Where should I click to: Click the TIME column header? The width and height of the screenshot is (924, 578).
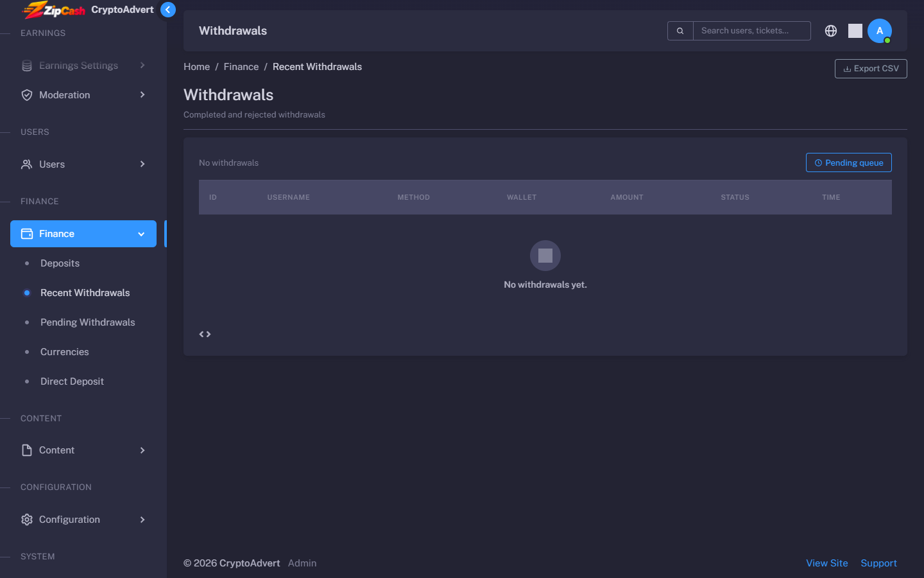click(831, 197)
